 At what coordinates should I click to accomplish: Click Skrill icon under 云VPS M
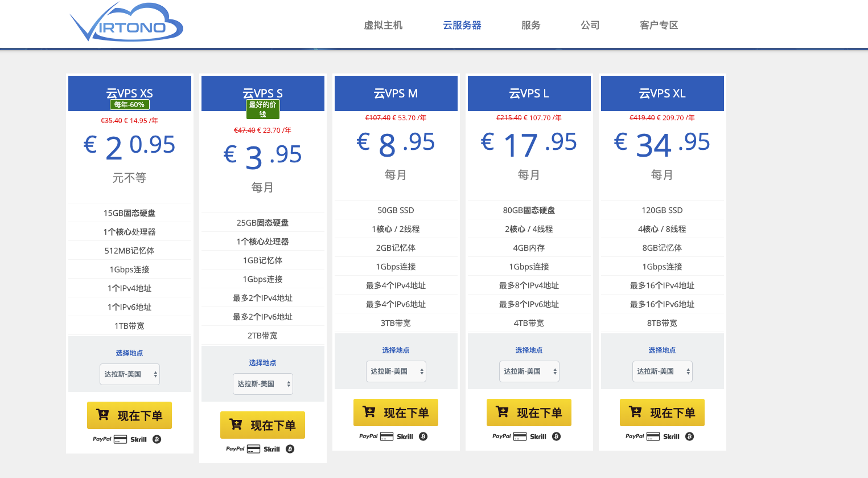point(405,436)
